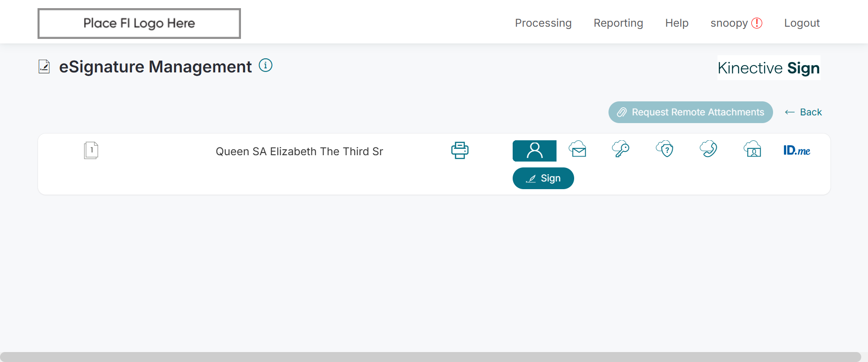This screenshot has height=362, width=868.
Task: Choose the ID.me verification option
Action: tap(797, 150)
